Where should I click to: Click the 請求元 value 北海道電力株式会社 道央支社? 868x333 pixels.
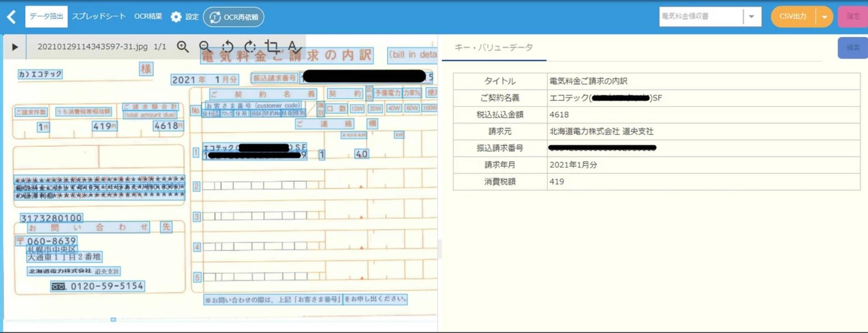(x=602, y=131)
